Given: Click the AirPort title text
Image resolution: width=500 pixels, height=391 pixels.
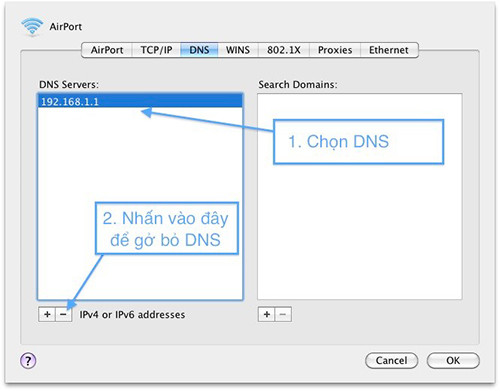Looking at the screenshot, I should tap(66, 27).
